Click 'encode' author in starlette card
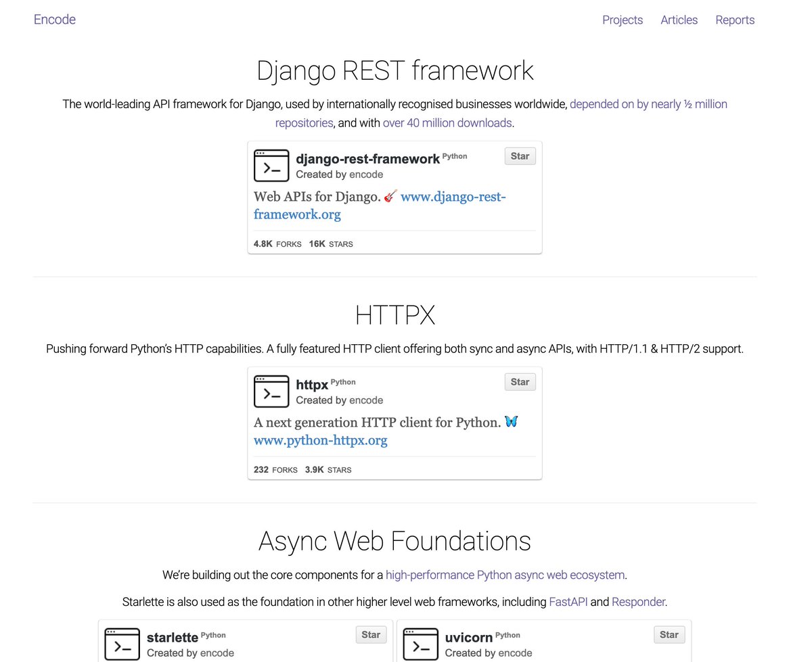Viewport: 812px width, 662px height. click(x=217, y=653)
